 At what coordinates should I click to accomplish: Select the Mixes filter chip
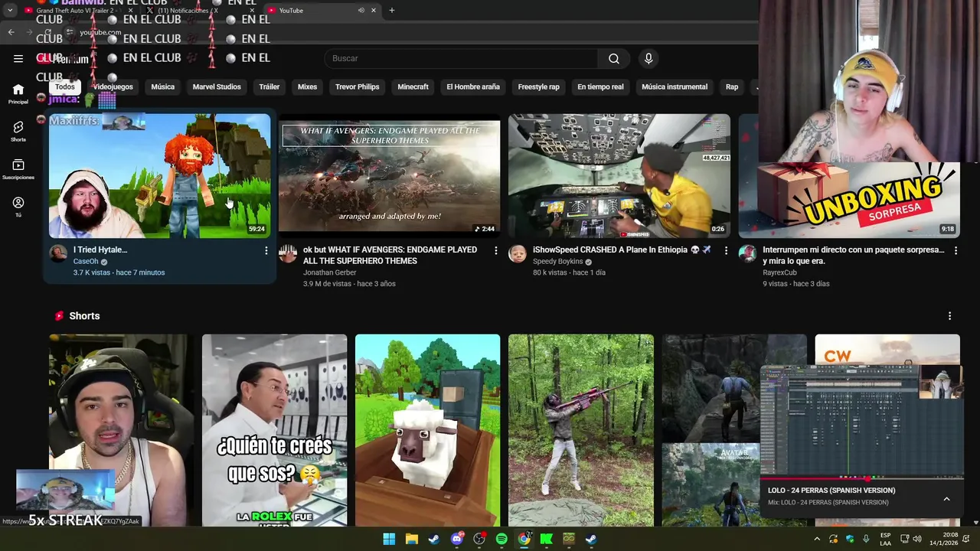[307, 86]
